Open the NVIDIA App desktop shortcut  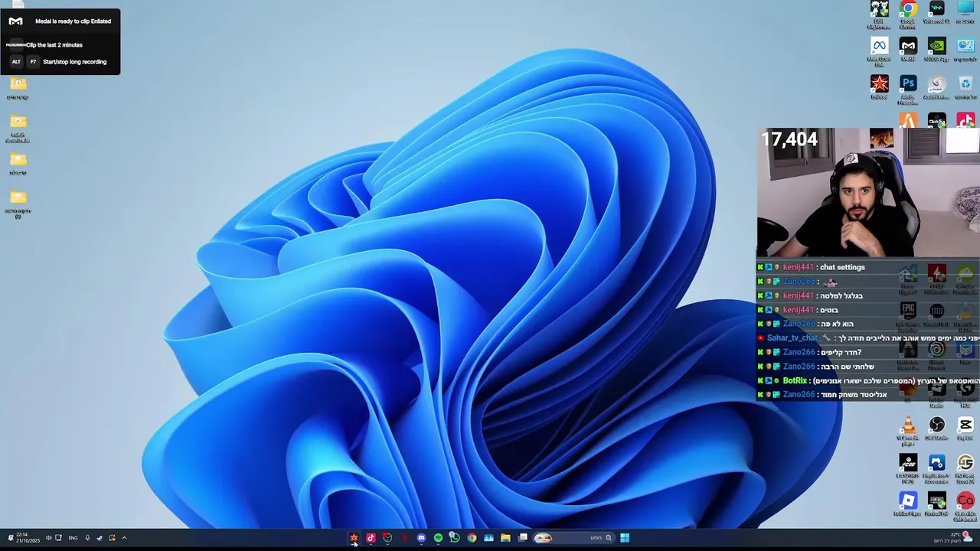point(937,50)
